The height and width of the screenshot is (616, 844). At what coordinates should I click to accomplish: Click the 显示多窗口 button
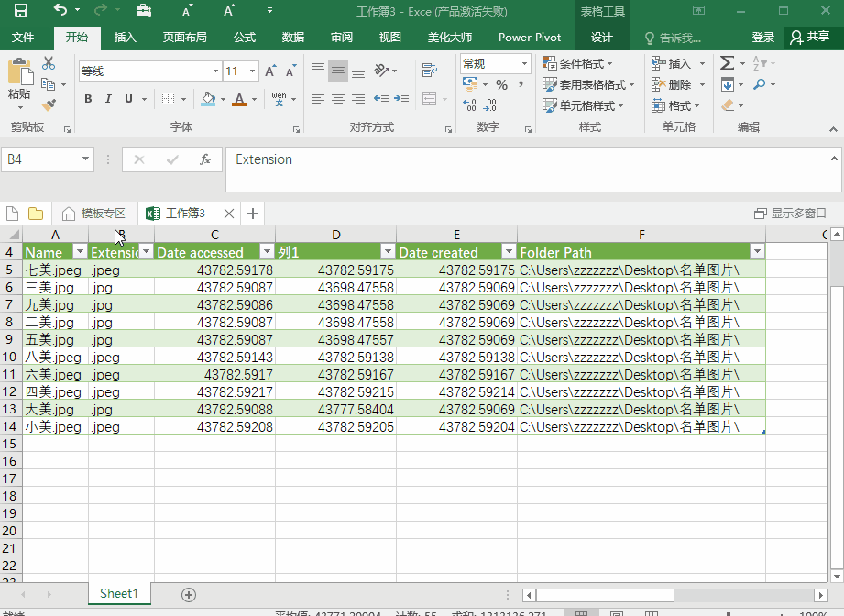pos(790,214)
